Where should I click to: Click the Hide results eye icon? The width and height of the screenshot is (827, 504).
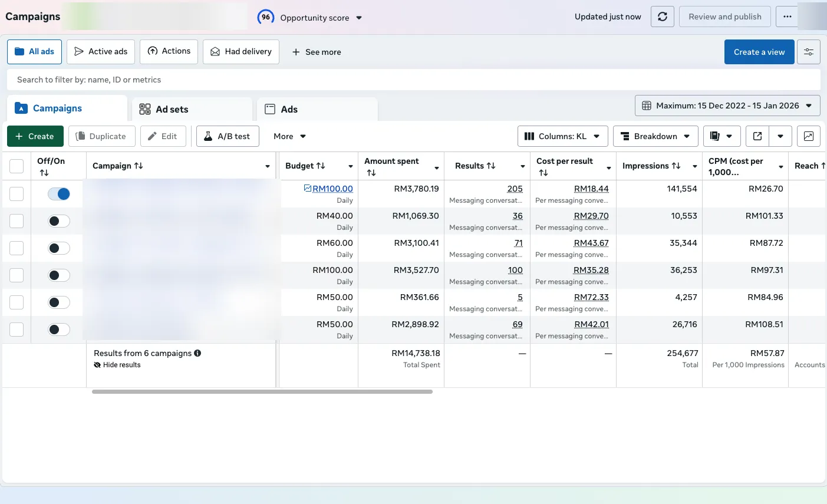[97, 365]
